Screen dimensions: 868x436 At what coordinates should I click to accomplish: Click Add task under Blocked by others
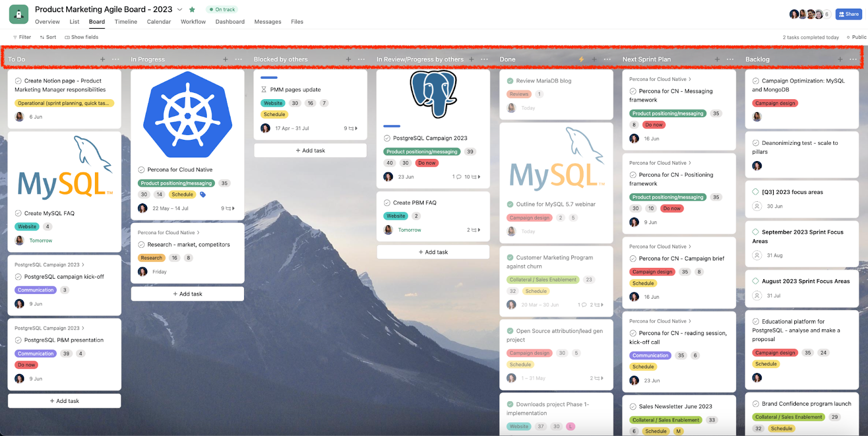[310, 150]
